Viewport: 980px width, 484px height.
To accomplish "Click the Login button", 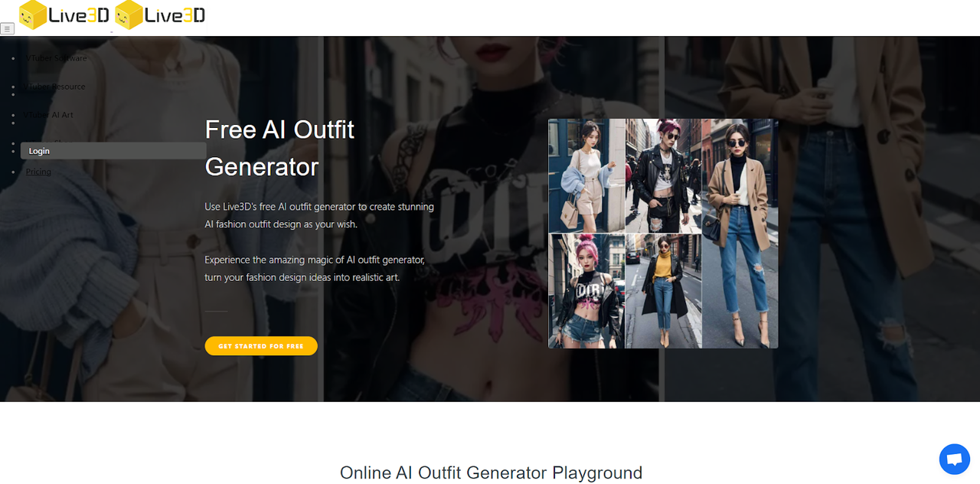I will [x=113, y=151].
